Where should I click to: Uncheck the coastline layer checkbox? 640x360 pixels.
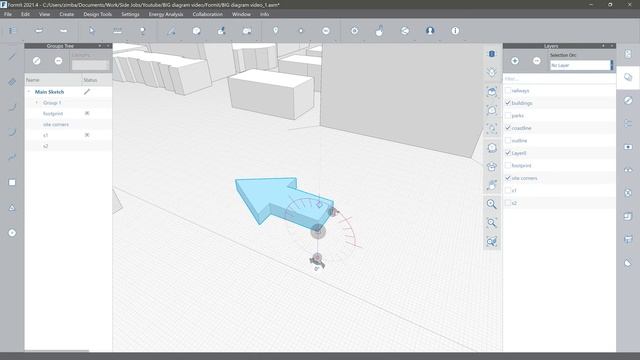tap(508, 128)
